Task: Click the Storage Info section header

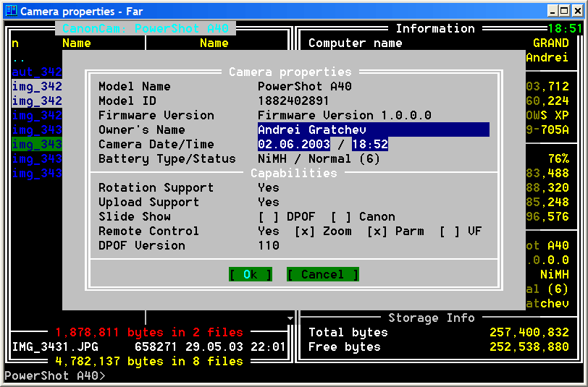Action: point(432,318)
